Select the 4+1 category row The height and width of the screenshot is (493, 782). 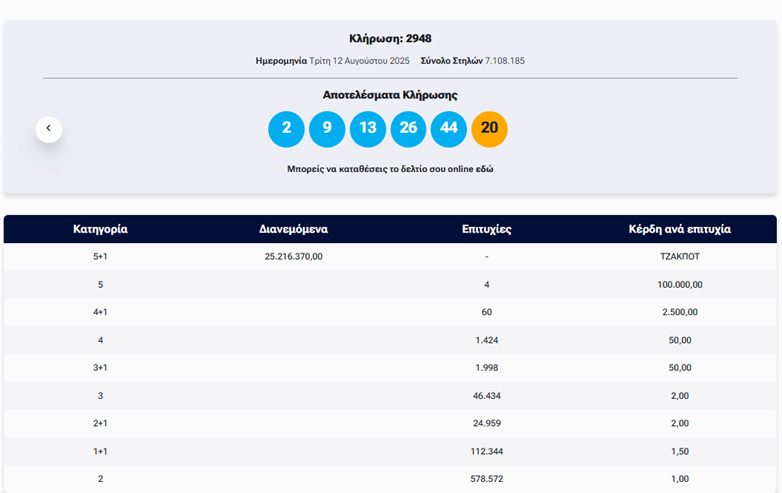tap(100, 312)
